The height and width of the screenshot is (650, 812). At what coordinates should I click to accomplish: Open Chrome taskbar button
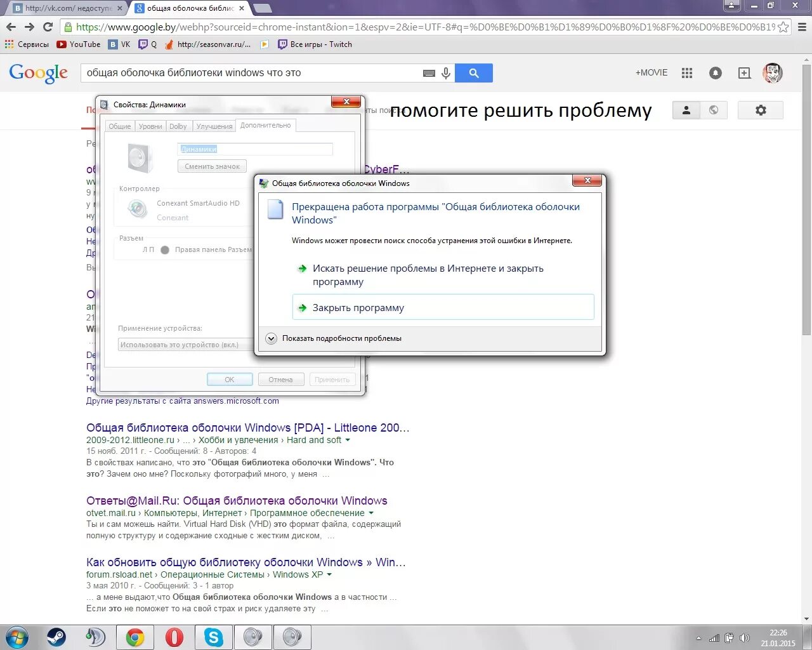(x=134, y=637)
